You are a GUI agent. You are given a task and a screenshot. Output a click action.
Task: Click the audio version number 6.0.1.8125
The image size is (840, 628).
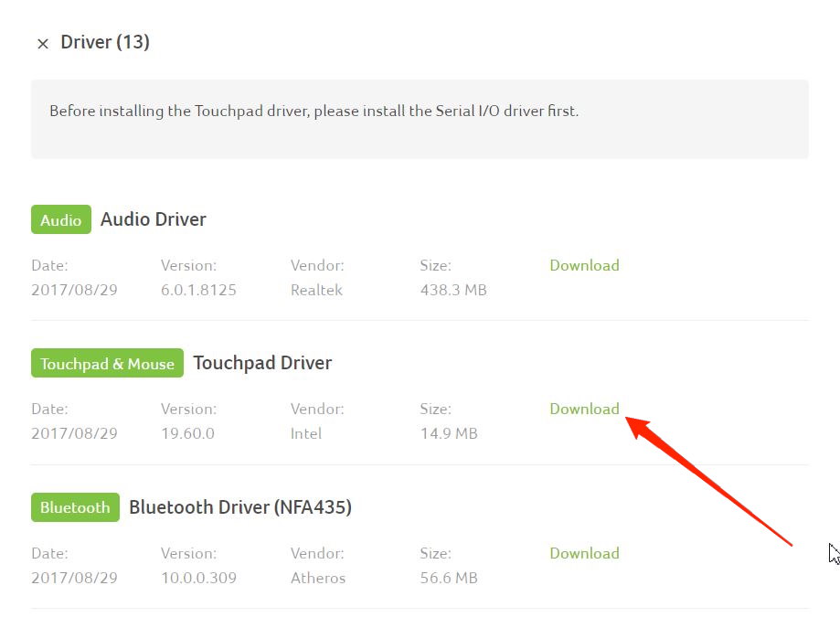[198, 290]
